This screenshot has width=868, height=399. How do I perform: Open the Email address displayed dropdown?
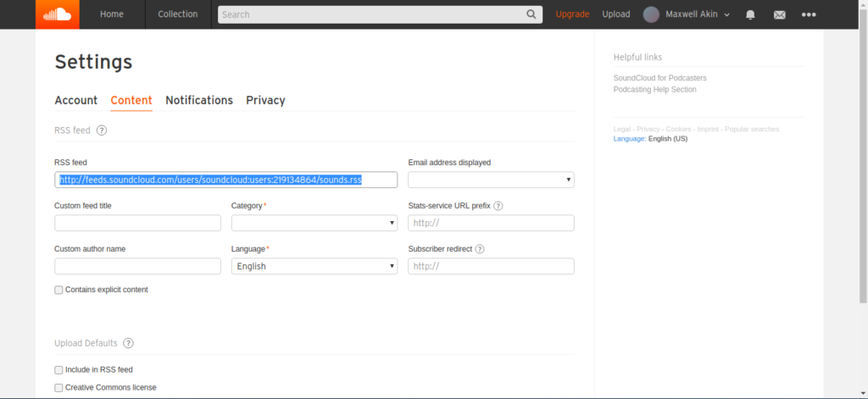coord(491,180)
